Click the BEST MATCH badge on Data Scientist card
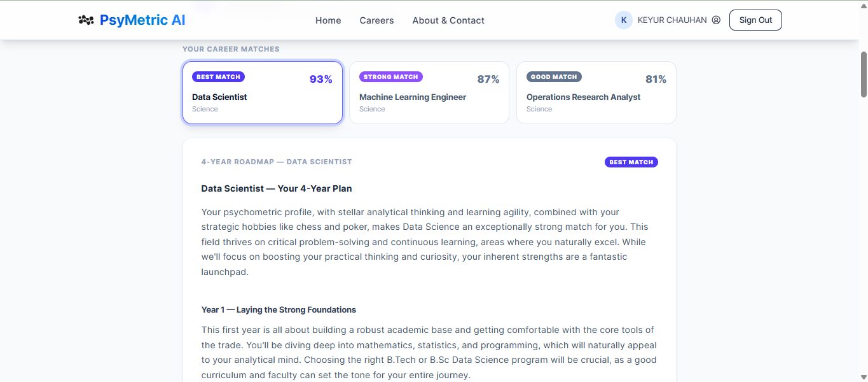This screenshot has width=868, height=382. 218,77
